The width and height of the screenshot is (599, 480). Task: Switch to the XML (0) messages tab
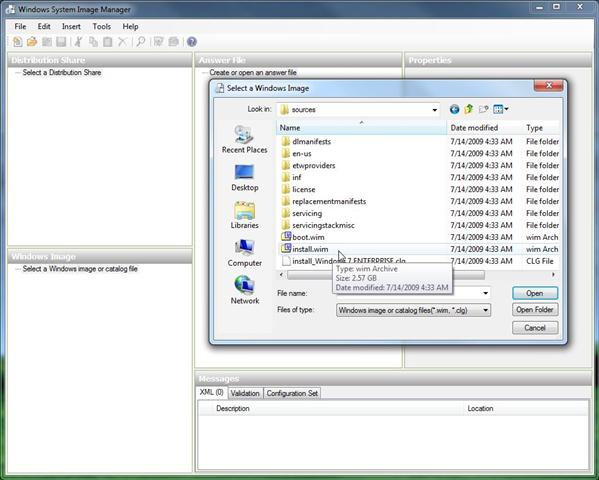click(212, 392)
